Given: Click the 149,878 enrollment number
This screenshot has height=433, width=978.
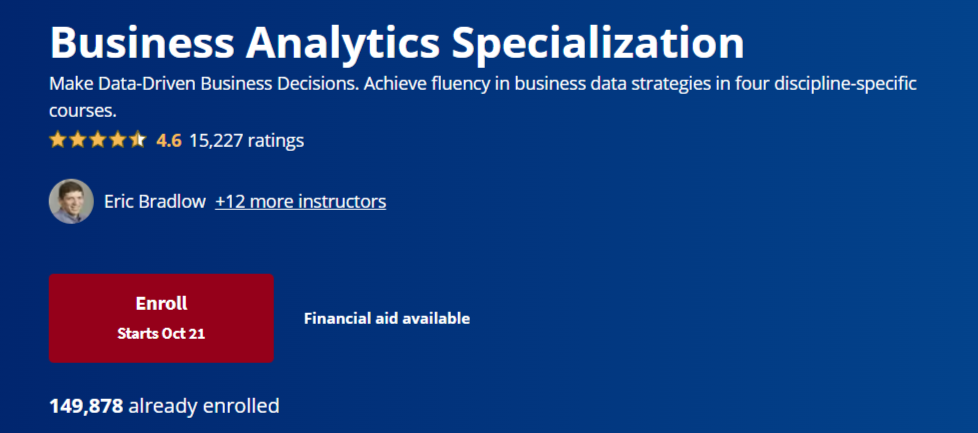Looking at the screenshot, I should (x=86, y=406).
